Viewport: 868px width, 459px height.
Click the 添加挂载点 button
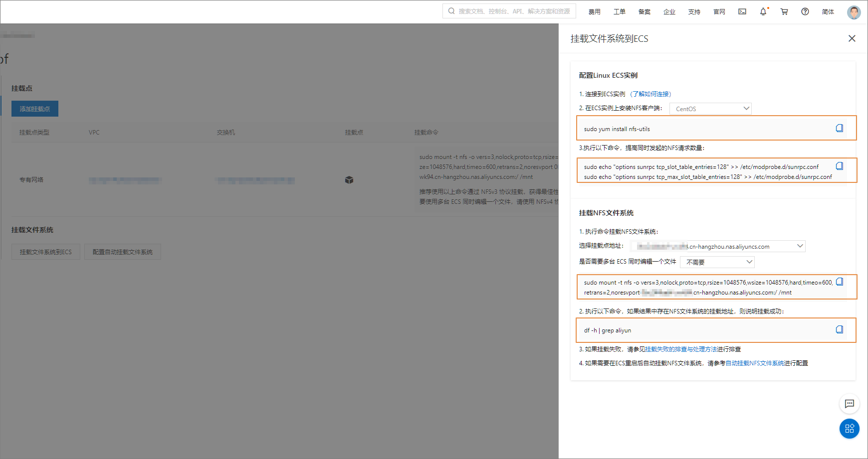[35, 109]
